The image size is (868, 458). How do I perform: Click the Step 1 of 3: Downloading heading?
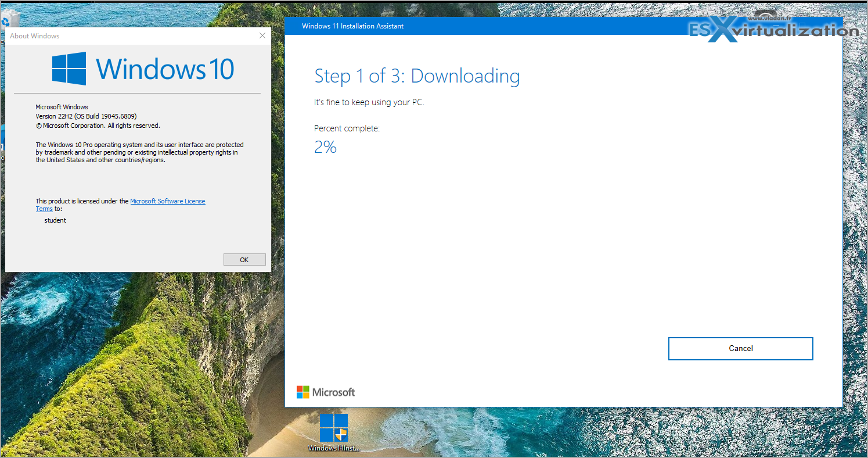point(417,76)
